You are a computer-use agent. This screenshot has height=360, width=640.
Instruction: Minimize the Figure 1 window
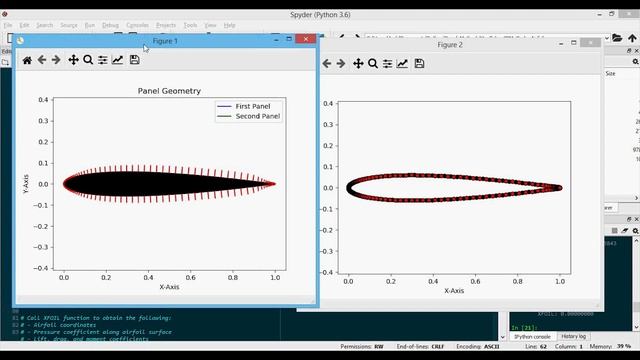(x=276, y=39)
